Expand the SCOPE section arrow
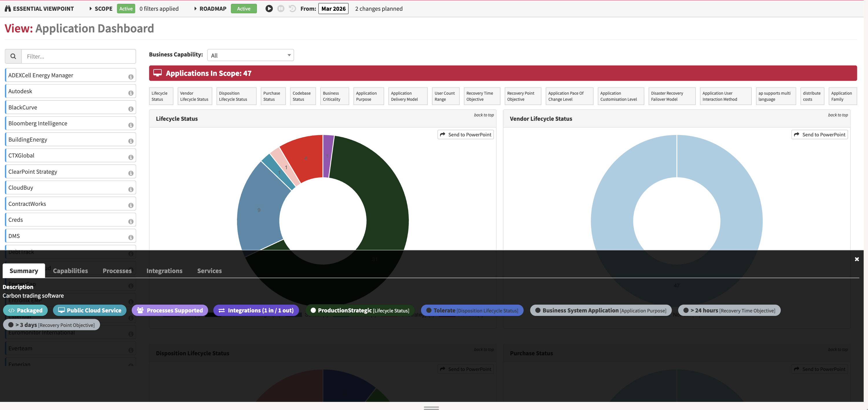 (90, 9)
